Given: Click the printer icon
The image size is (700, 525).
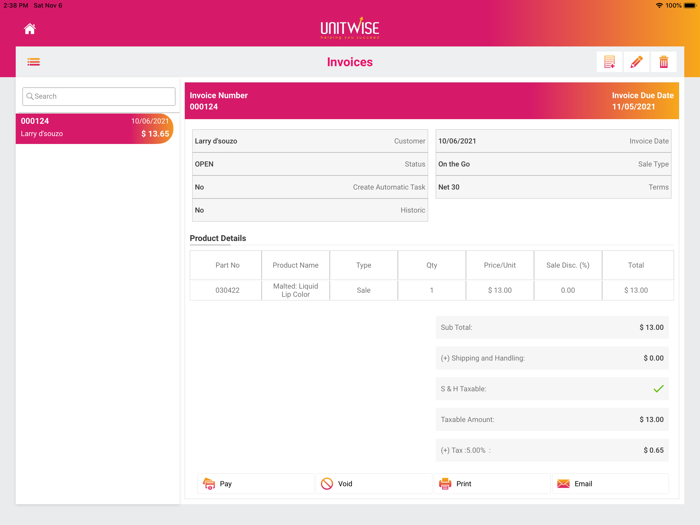Looking at the screenshot, I should [x=445, y=484].
